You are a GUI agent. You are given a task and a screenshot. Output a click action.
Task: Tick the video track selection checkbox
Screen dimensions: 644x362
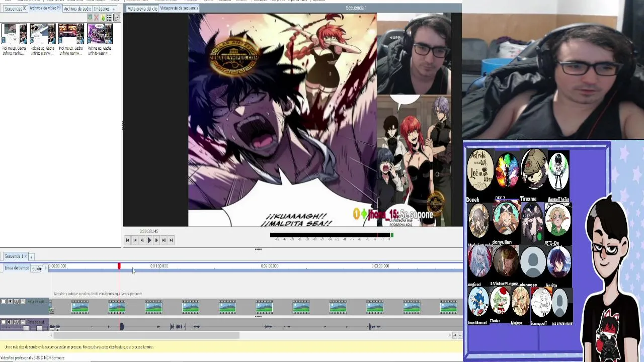[4, 302]
